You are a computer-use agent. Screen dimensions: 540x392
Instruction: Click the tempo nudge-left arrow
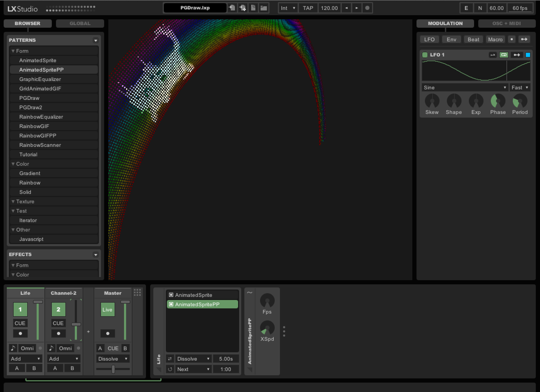[346, 8]
